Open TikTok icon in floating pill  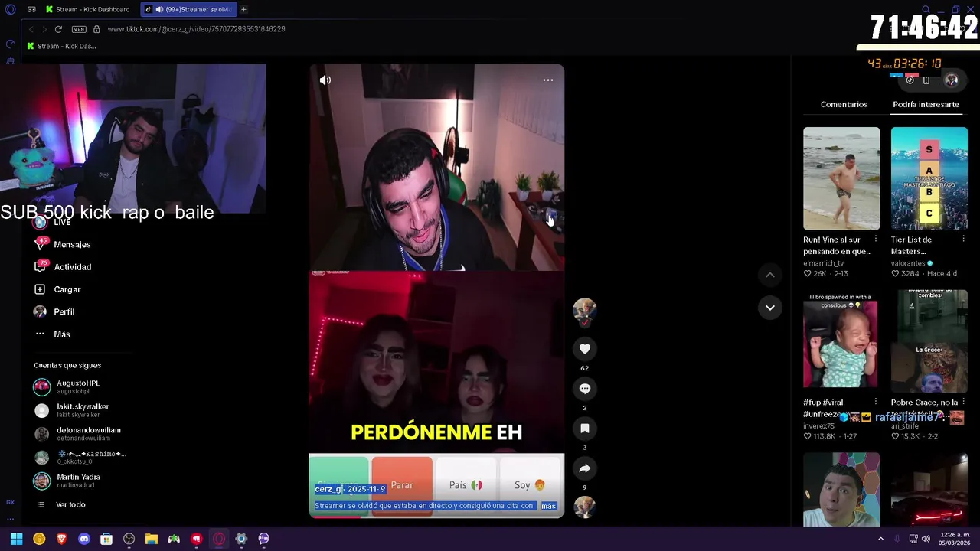point(910,80)
